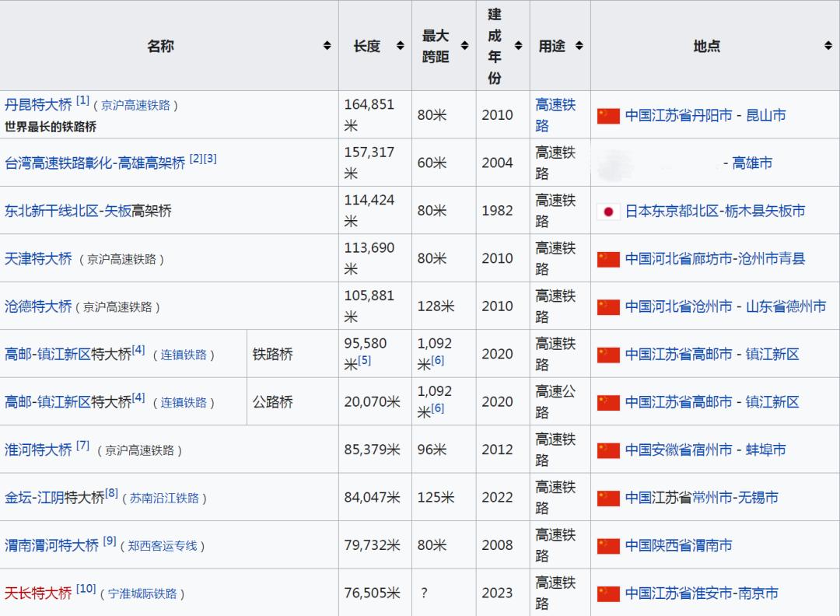
Task: Click the China flag beside 中国河北省沧州市 - 山东省德州市
Action: click(x=608, y=307)
